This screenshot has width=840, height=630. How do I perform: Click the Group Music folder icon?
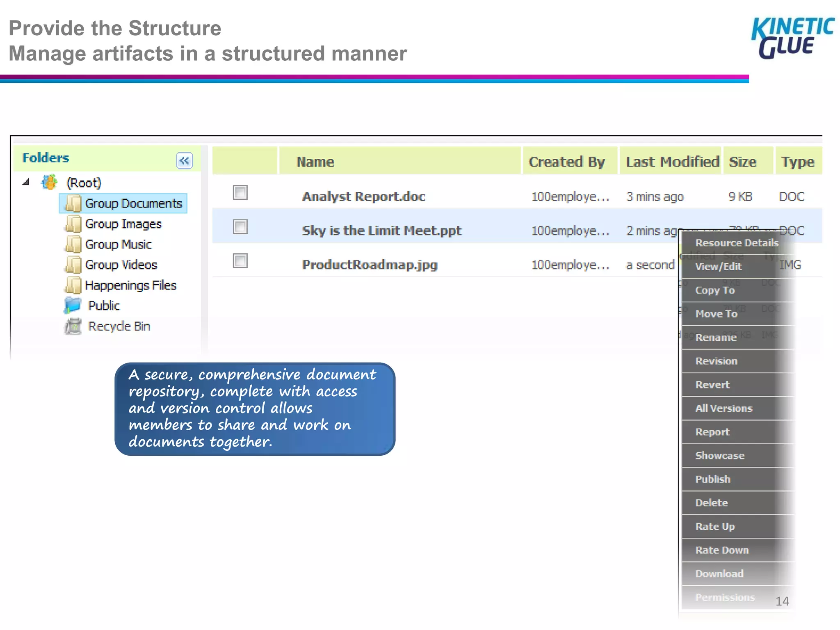tap(73, 244)
